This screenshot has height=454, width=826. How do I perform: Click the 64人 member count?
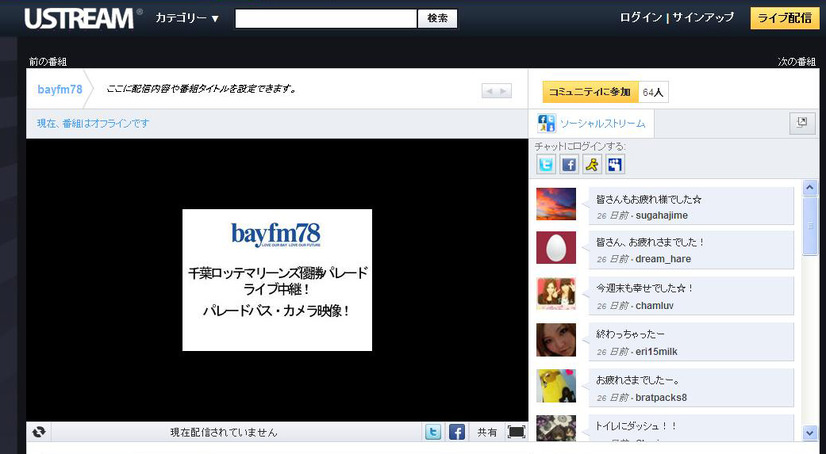coord(653,92)
